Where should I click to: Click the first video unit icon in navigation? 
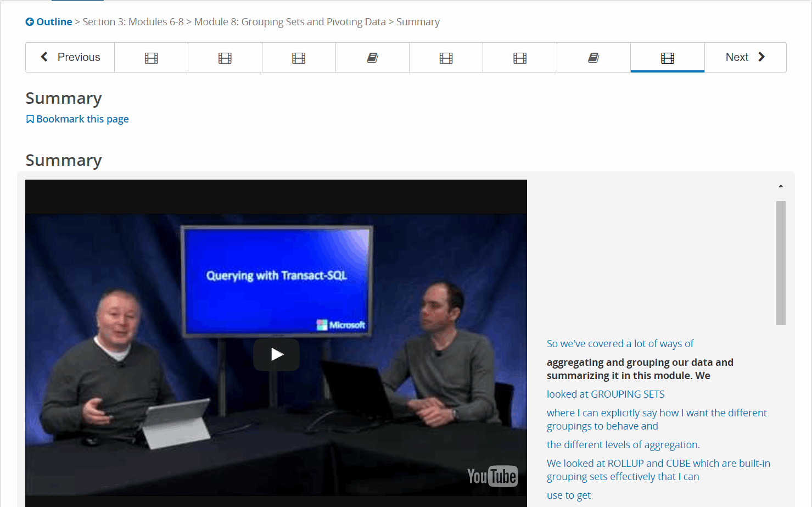[151, 58]
